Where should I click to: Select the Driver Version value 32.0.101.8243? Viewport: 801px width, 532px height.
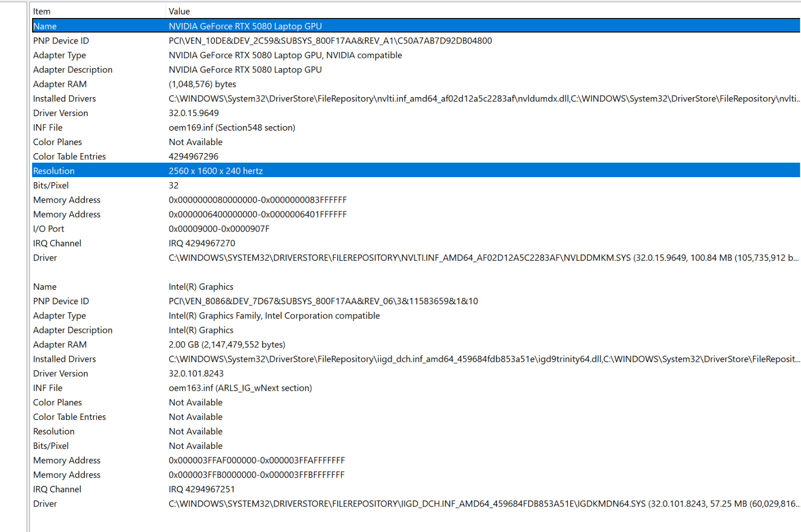[x=196, y=373]
